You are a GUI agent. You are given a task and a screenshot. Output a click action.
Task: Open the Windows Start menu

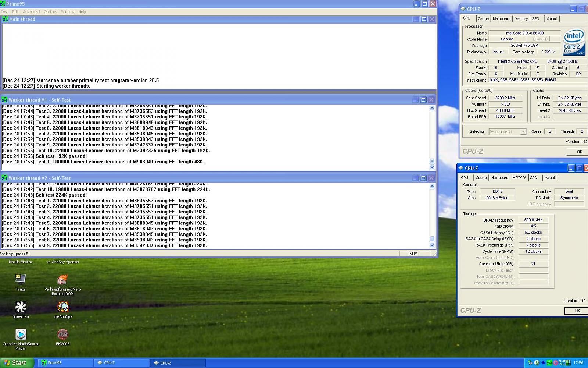[x=17, y=363]
